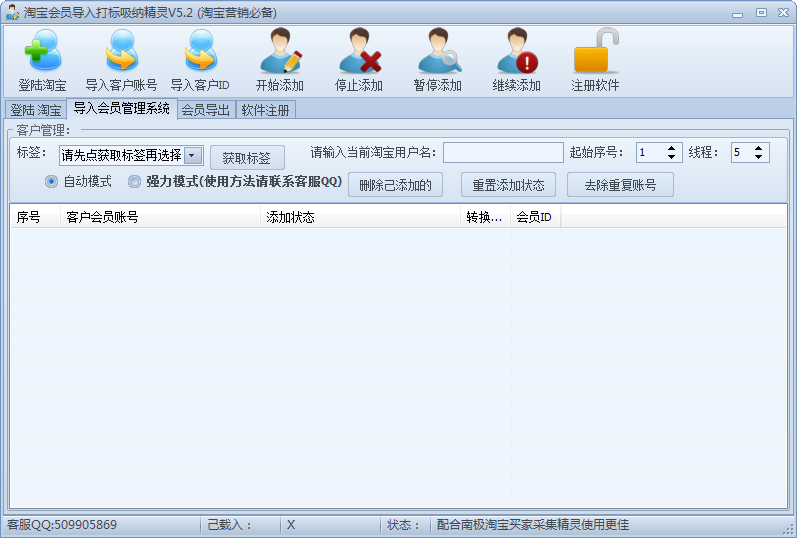Click the 已载入： status bar label

pyautogui.click(x=229, y=525)
